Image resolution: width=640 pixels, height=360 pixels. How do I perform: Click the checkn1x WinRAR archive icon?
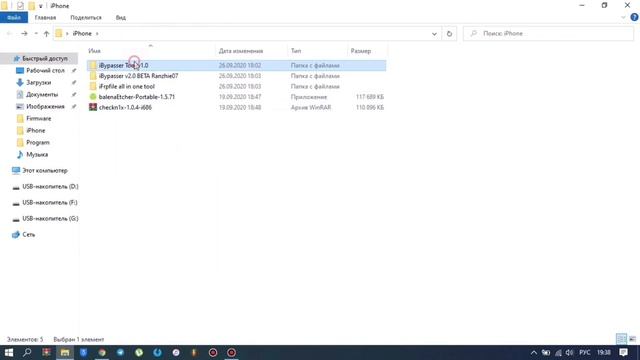pos(93,107)
